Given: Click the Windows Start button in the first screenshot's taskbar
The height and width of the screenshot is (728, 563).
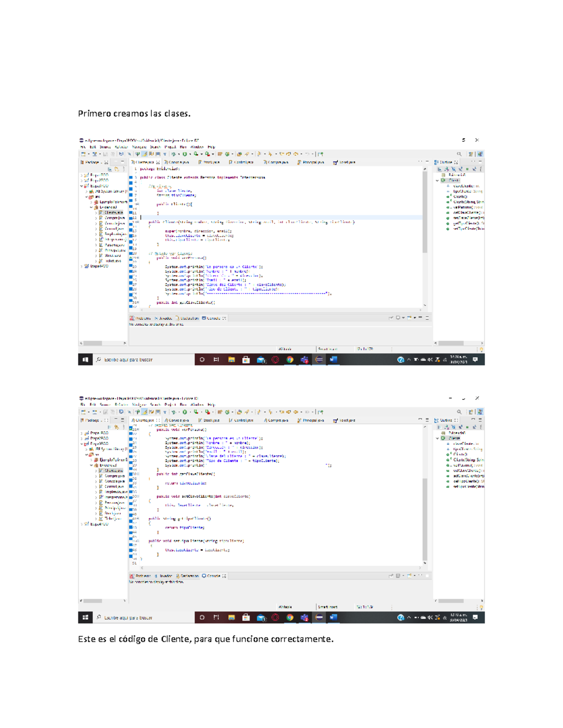Looking at the screenshot, I should point(85,360).
